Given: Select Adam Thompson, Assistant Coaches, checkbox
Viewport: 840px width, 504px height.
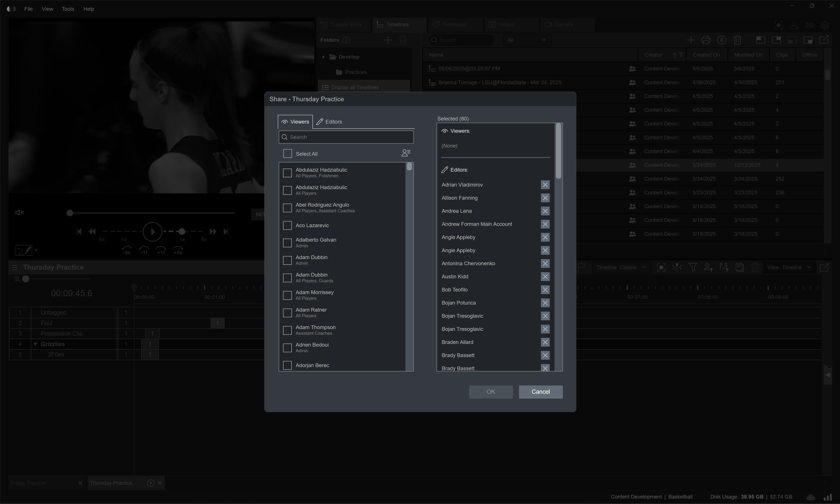Looking at the screenshot, I should click(288, 330).
